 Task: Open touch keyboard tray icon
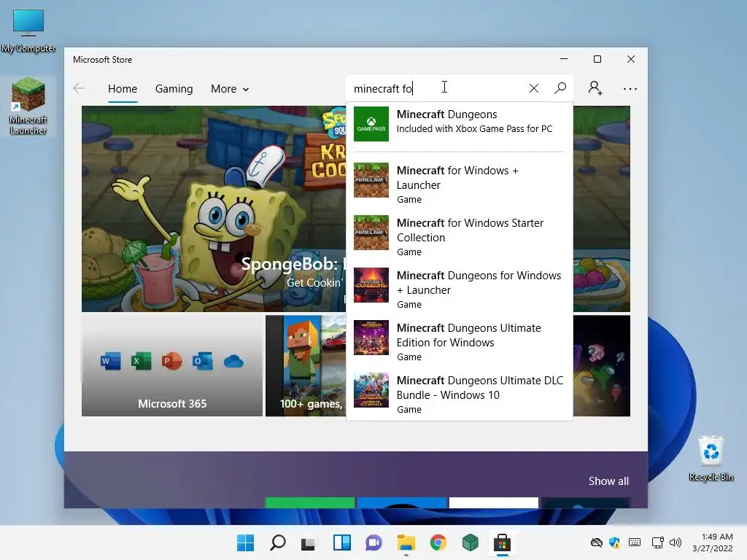634,542
